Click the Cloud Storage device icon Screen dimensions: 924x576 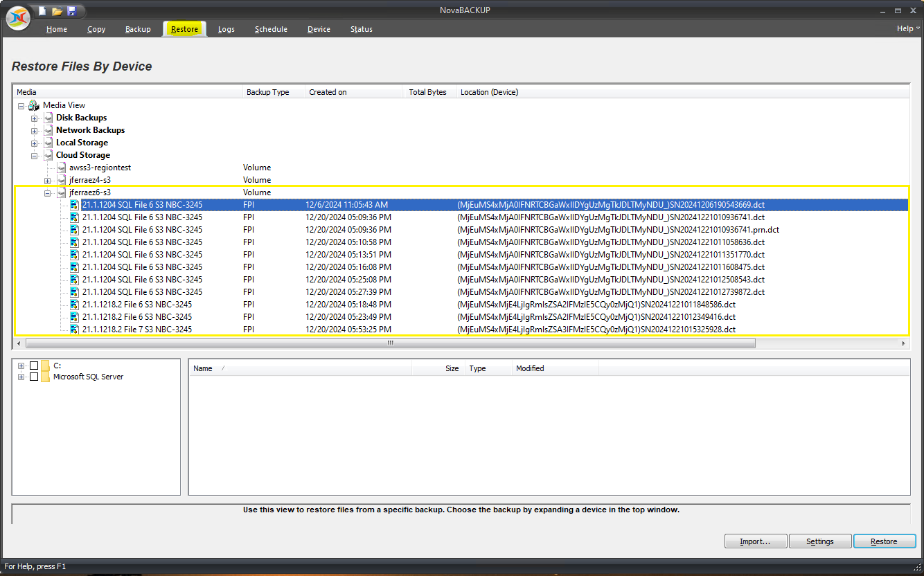(x=48, y=155)
